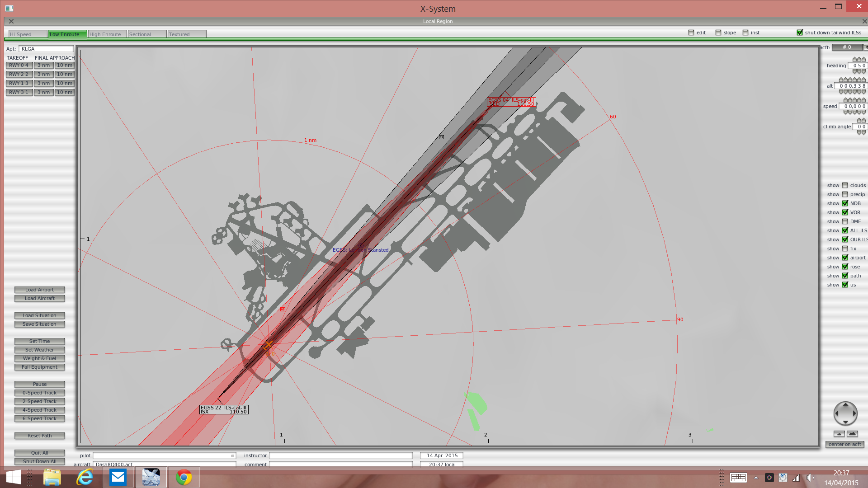Switch to High Enroute map tab
868x488 pixels.
pyautogui.click(x=107, y=34)
